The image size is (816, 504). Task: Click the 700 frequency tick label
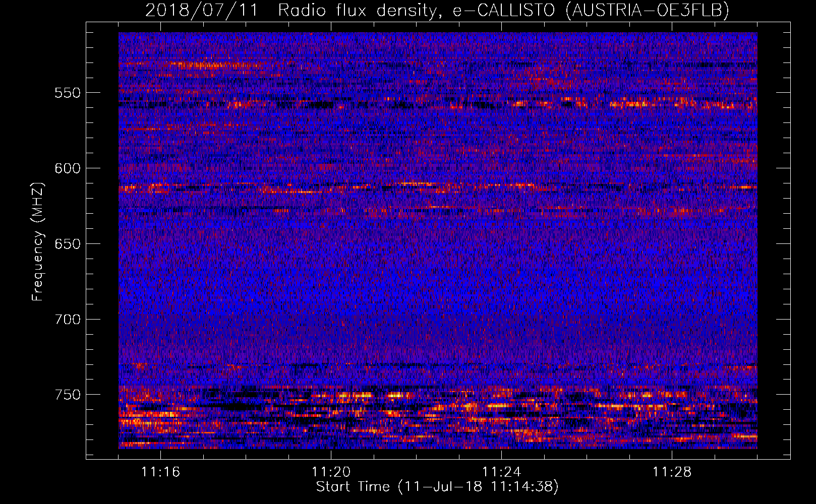[68, 320]
